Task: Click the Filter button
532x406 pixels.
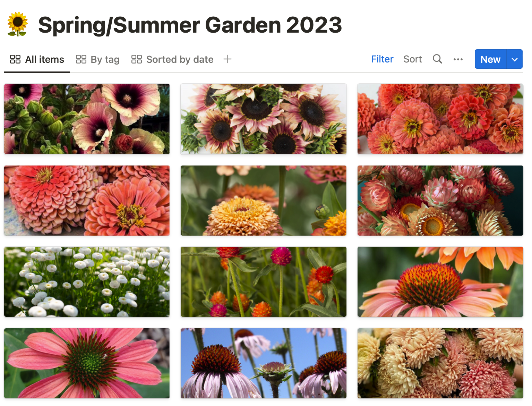Action: [382, 59]
